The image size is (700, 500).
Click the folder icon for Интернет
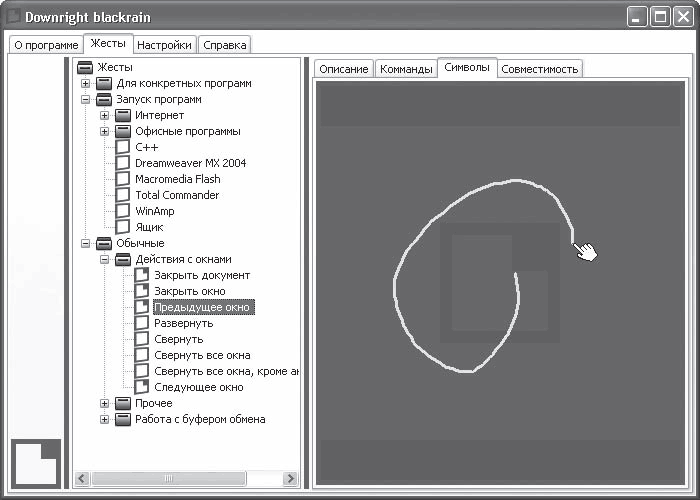(123, 116)
